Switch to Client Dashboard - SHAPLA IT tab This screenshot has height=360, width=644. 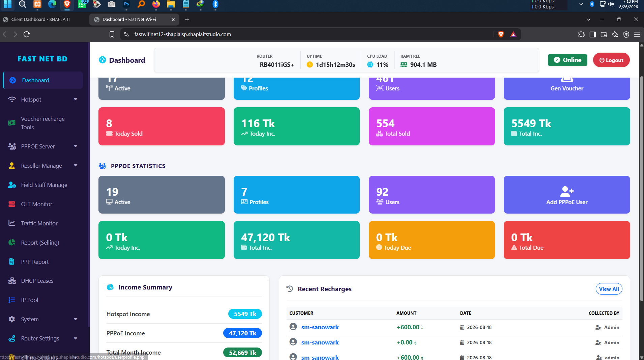pos(44,20)
